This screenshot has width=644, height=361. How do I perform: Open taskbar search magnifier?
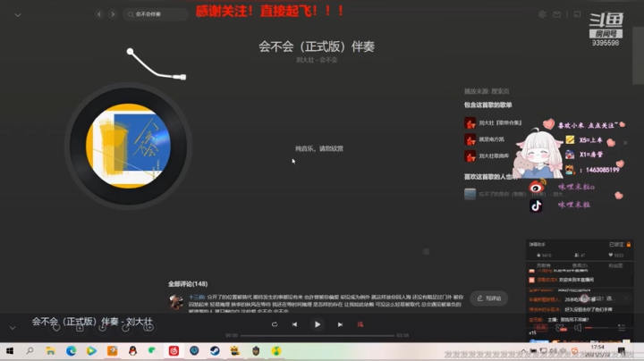[x=30, y=351]
